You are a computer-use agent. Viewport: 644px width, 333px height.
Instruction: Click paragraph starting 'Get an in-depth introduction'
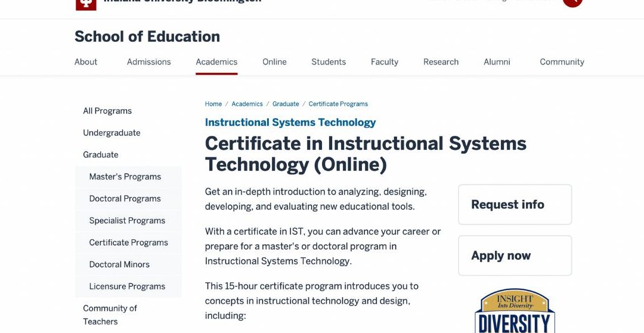(316, 199)
